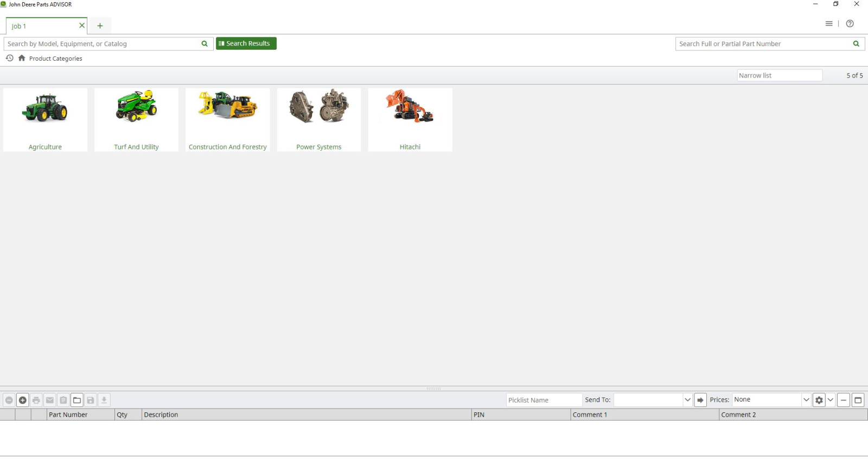
Task: Click the Picklist Name field
Action: [x=544, y=400]
